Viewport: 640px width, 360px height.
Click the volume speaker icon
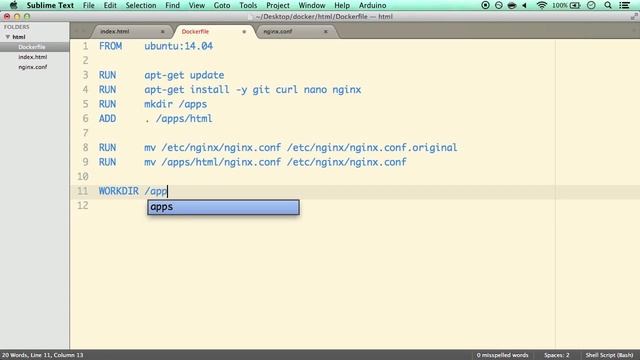coord(524,5)
